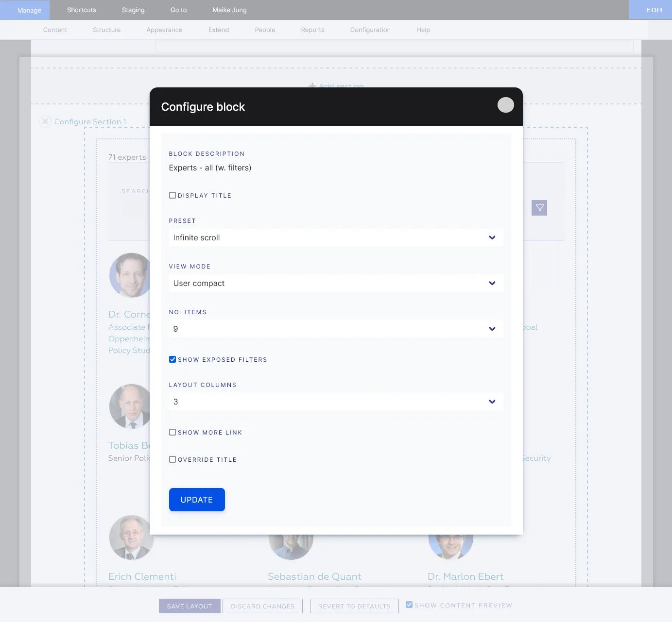Click the filter funnel icon
Viewport: 672px width, 622px height.
[539, 208]
